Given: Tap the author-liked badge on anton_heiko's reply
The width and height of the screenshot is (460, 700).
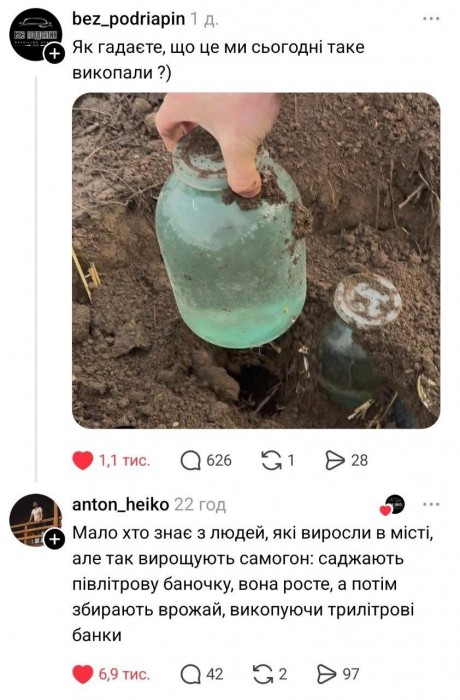Looking at the screenshot, I should coord(392,505).
